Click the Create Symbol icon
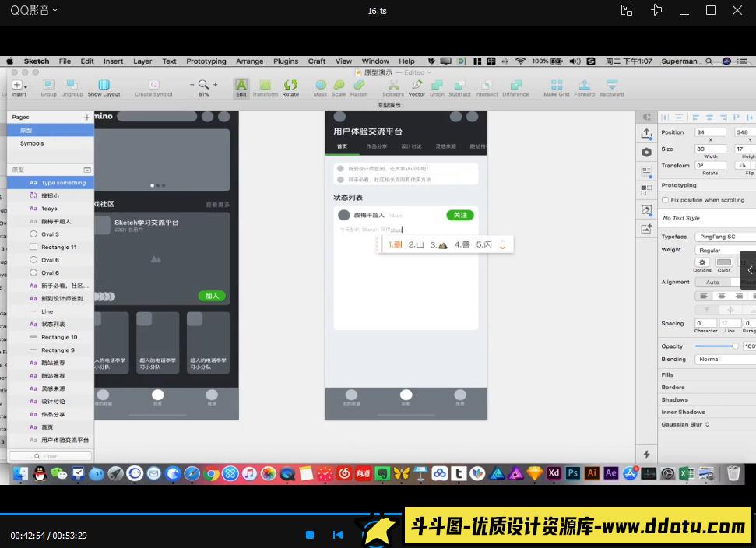The width and height of the screenshot is (756, 548). (x=153, y=88)
